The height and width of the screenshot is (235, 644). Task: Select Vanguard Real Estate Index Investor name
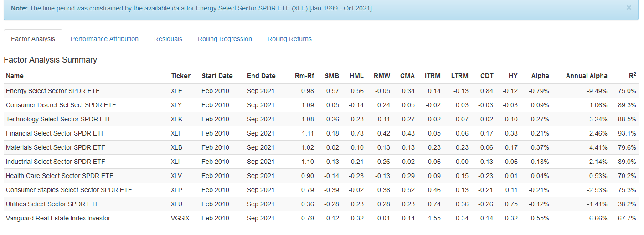click(x=58, y=218)
